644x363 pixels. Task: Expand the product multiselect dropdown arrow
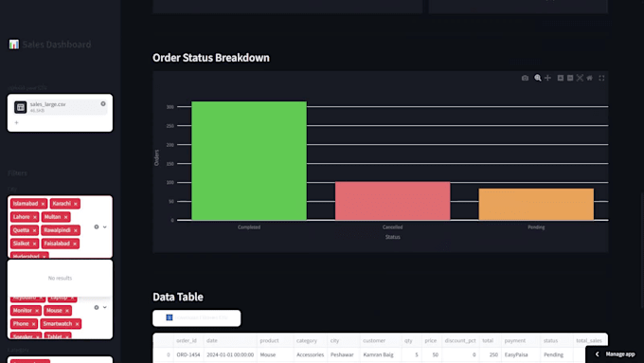pos(105,307)
